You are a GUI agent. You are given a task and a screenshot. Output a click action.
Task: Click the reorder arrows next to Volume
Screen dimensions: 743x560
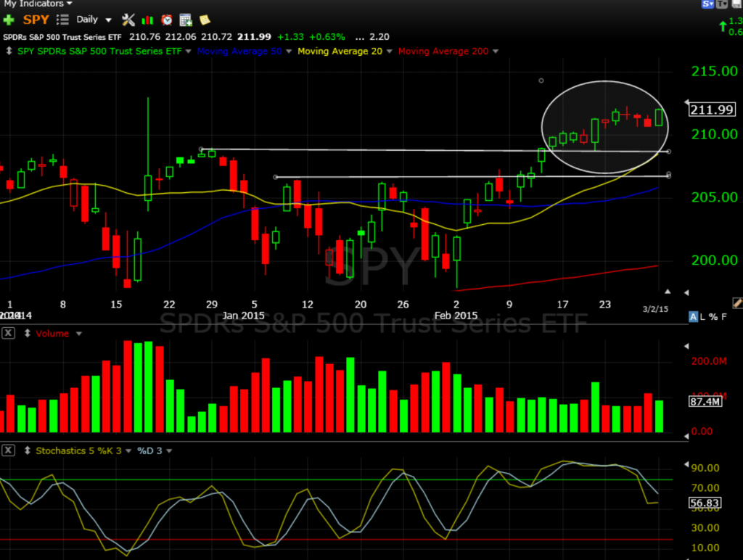click(x=28, y=334)
